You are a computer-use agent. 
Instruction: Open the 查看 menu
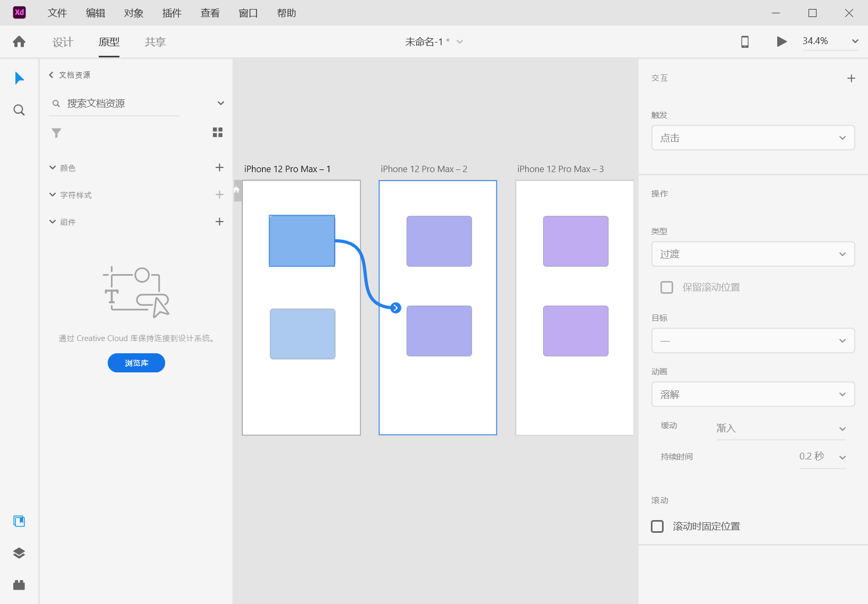click(210, 13)
